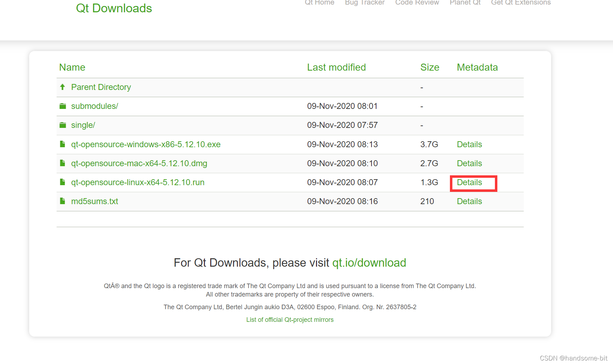This screenshot has height=364, width=613.
Task: Open the single/ folder
Action: 83,125
